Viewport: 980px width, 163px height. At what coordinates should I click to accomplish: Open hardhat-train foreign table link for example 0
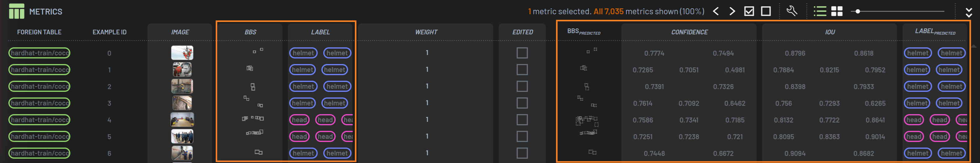tap(40, 53)
